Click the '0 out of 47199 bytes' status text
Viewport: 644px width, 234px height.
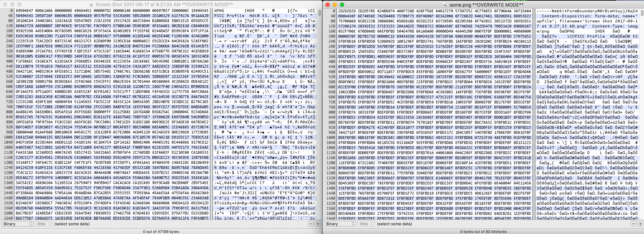point(161,231)
